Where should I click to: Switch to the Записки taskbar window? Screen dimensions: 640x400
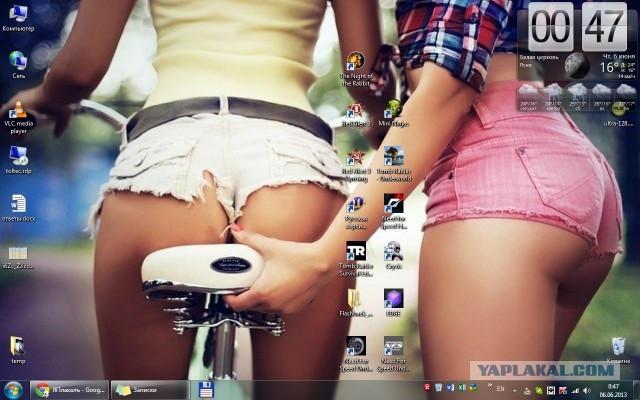pos(150,390)
